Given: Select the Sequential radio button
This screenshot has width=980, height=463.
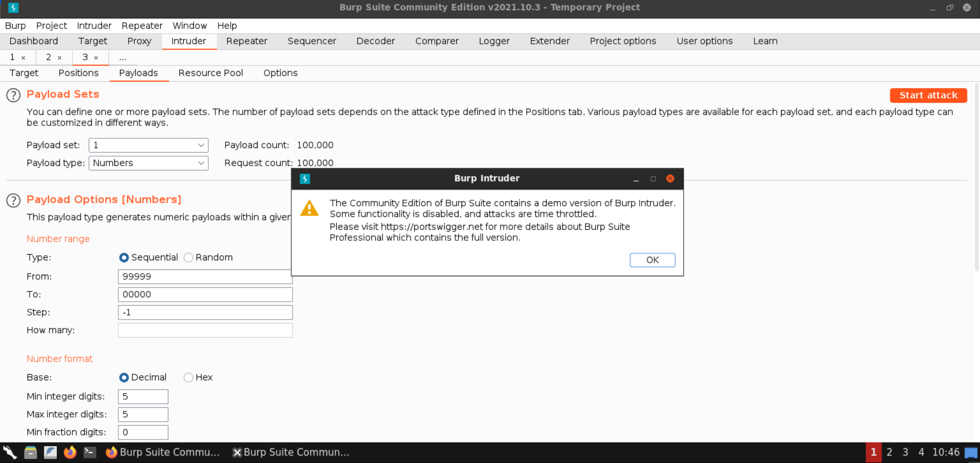Looking at the screenshot, I should tap(124, 258).
